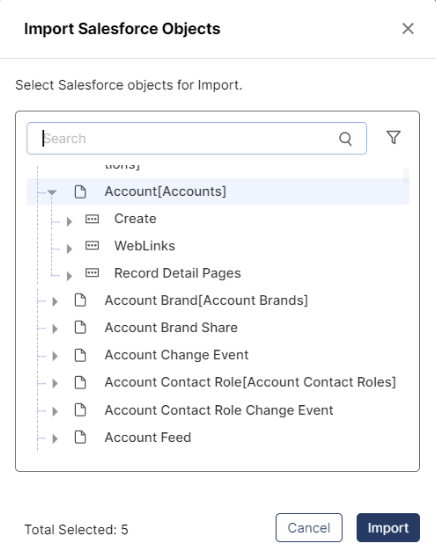Expand the Record Detail Pages node
The width and height of the screenshot is (436, 555).
coord(69,276)
